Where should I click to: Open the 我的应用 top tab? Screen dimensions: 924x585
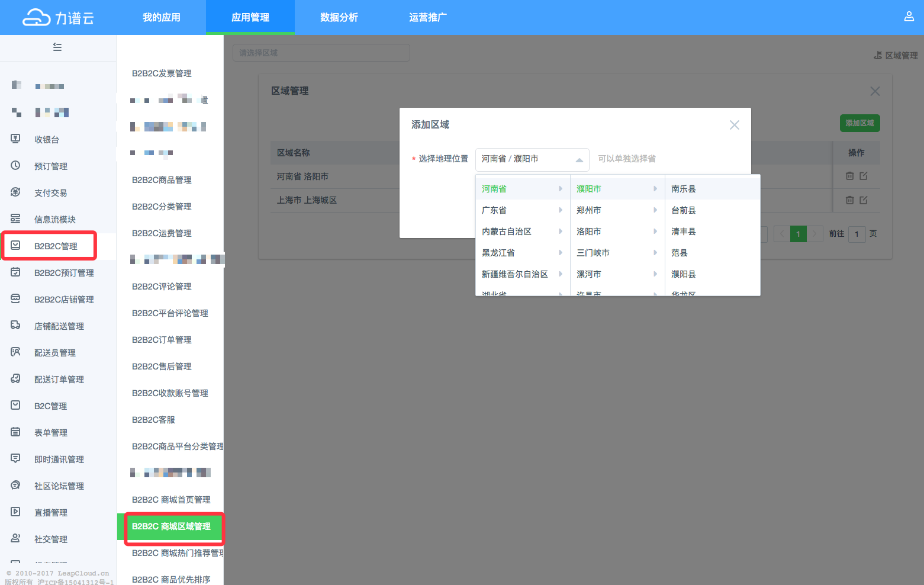click(162, 17)
